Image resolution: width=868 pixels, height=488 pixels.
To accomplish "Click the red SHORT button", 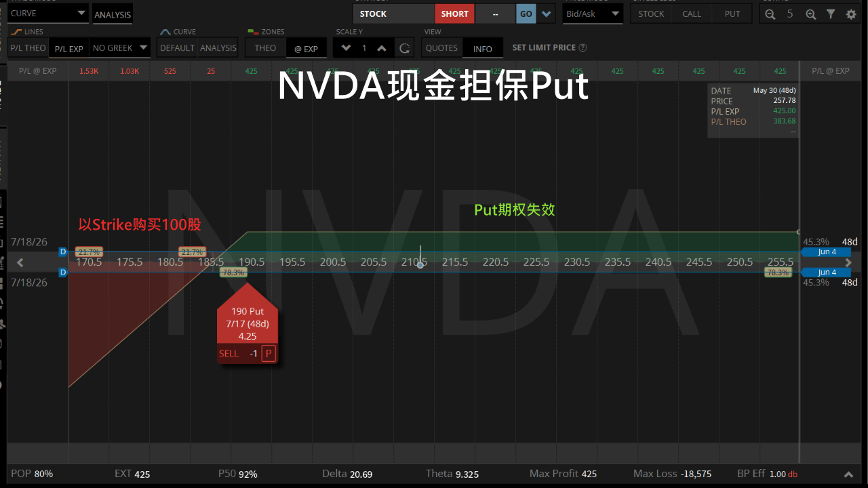I will pyautogui.click(x=454, y=14).
